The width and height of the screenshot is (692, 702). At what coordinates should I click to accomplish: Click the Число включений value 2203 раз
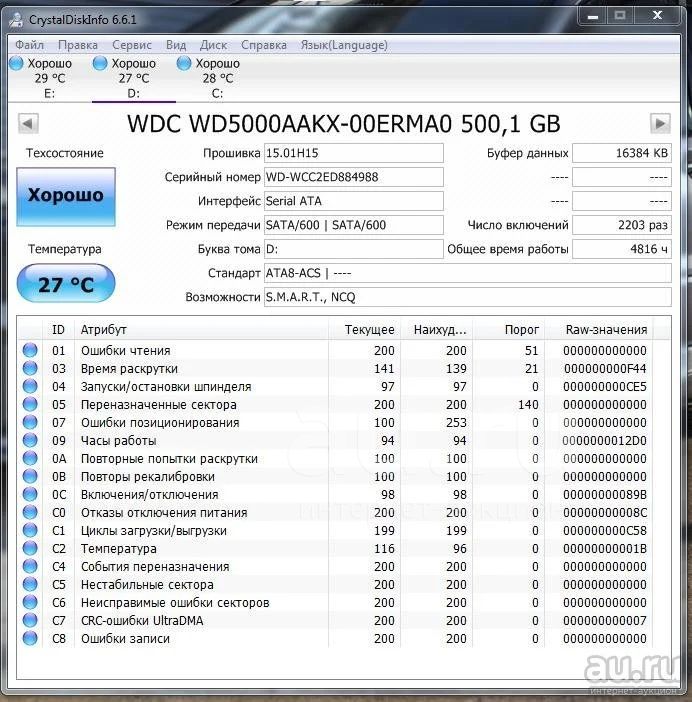(x=622, y=225)
